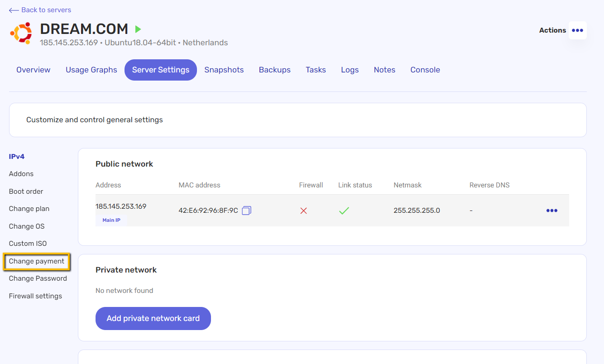This screenshot has height=364, width=604.
Task: Click the MAC address column header
Action: tap(199, 185)
